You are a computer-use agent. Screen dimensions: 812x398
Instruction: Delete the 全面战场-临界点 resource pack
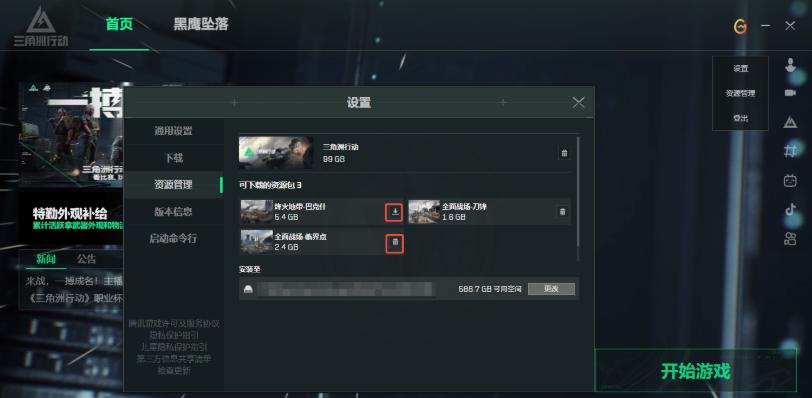(x=395, y=243)
